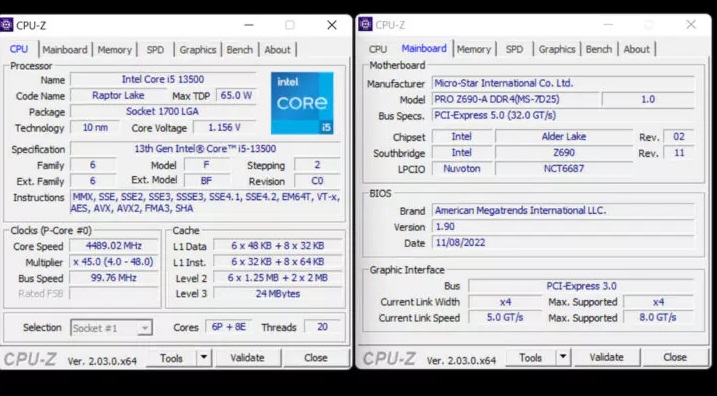Select Bench tab in left window
Image resolution: width=717 pixels, height=396 pixels.
tap(240, 49)
